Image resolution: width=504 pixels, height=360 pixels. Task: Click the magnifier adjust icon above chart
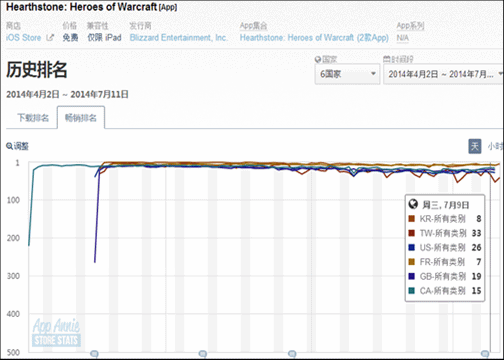[9, 146]
